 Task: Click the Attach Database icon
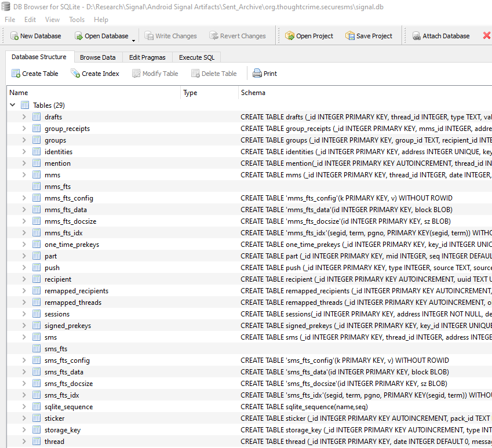(417, 36)
